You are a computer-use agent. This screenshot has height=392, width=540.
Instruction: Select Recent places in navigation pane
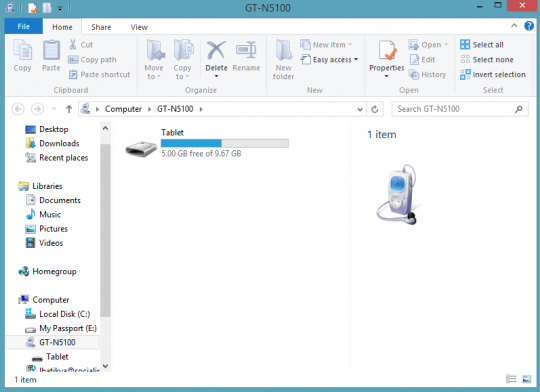[57, 158]
